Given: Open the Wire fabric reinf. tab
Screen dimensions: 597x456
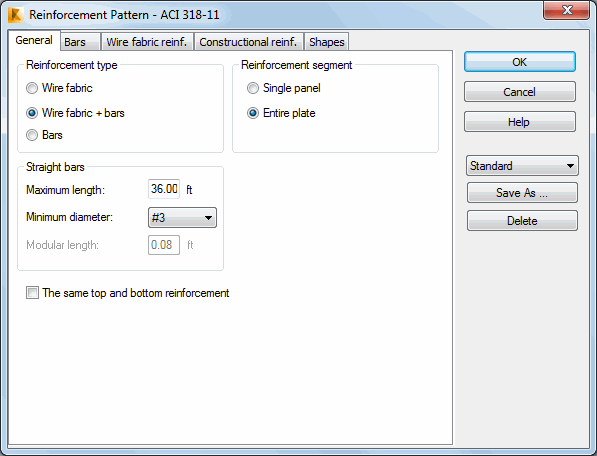Looking at the screenshot, I should pyautogui.click(x=147, y=42).
